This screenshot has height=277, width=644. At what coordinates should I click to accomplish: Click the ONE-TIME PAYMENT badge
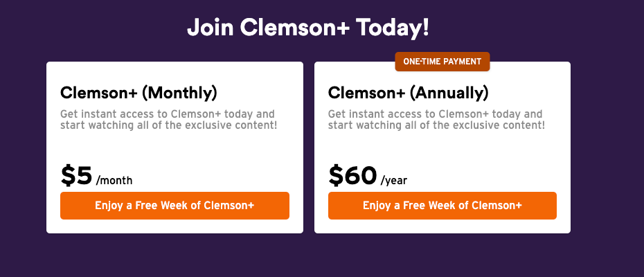pos(442,62)
